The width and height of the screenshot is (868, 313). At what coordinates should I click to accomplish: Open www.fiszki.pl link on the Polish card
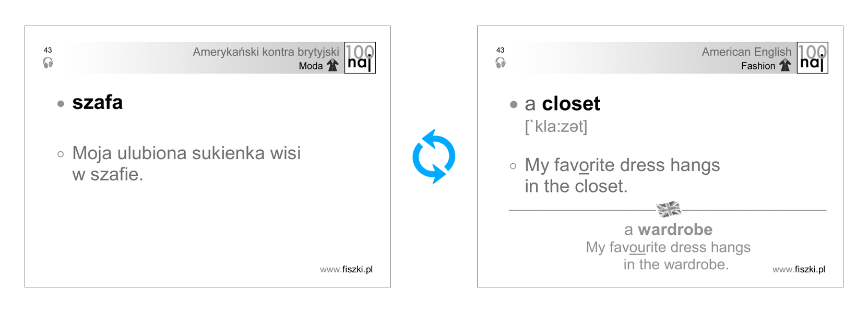click(x=346, y=269)
